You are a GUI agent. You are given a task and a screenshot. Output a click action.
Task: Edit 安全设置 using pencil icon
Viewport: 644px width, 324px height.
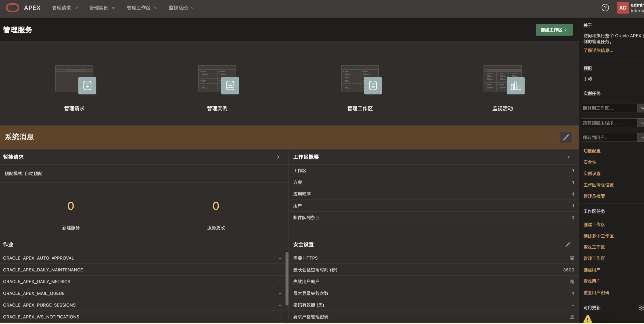pos(568,244)
